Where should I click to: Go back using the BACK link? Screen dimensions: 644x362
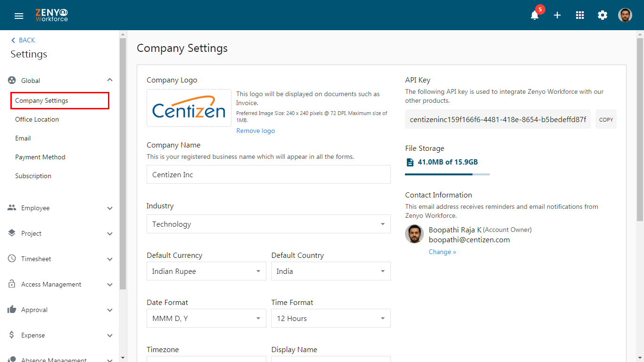23,40
